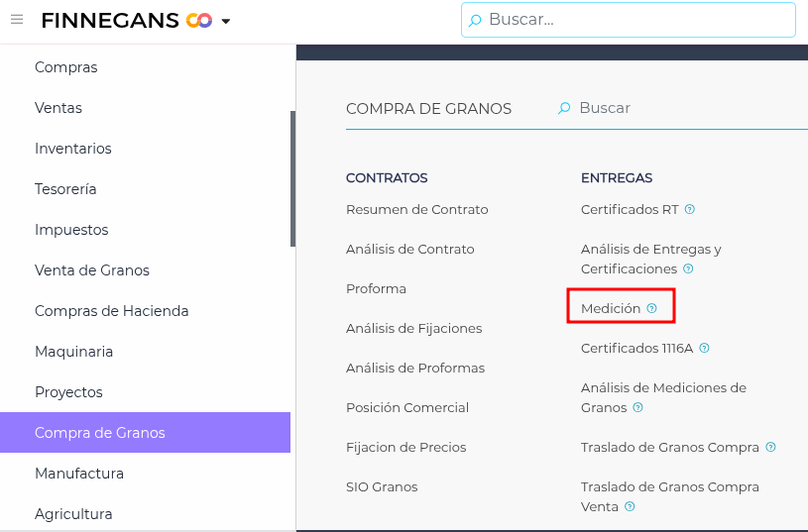Click help icon after Análisis de Mediciones de Granos

pos(638,407)
